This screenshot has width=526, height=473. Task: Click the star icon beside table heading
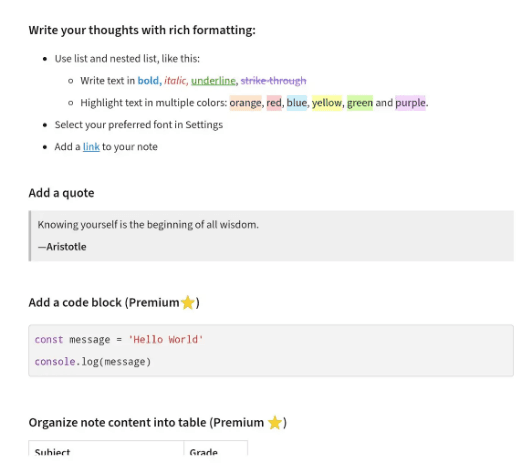[x=275, y=423]
